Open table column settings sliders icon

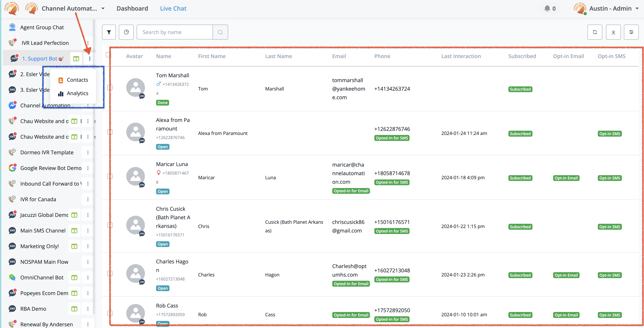pyautogui.click(x=631, y=32)
